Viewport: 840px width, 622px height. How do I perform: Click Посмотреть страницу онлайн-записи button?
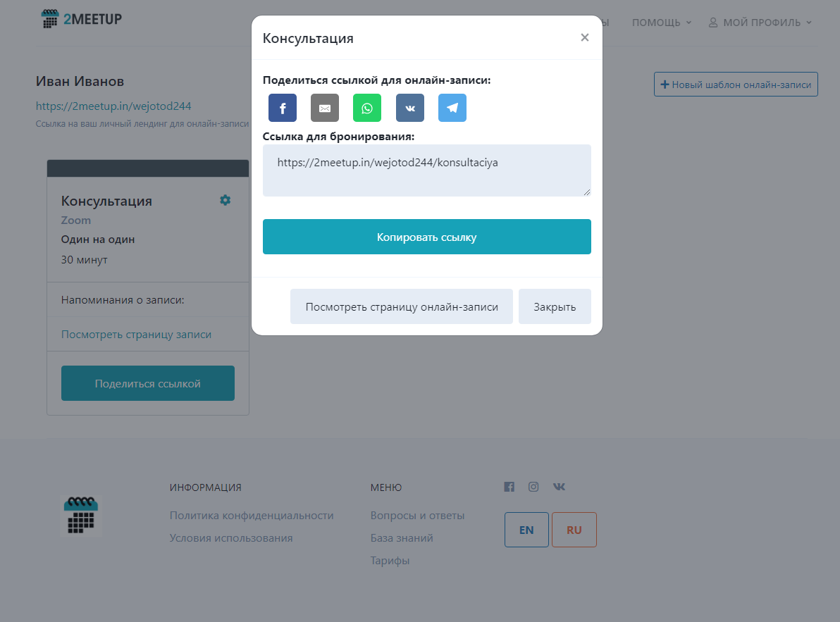tap(402, 306)
